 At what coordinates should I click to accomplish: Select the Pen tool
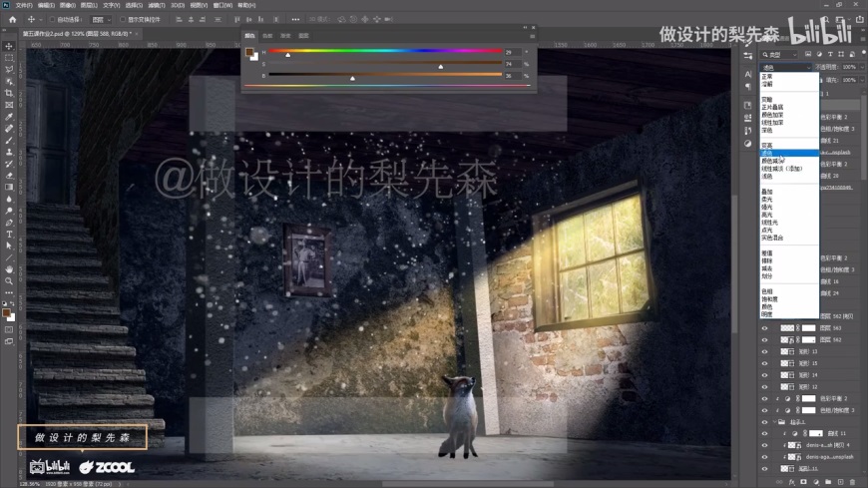pos(9,223)
